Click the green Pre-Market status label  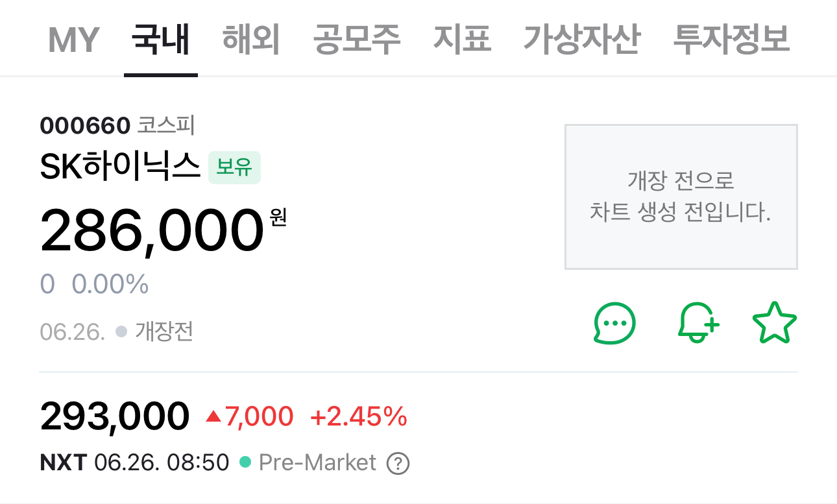(x=317, y=463)
